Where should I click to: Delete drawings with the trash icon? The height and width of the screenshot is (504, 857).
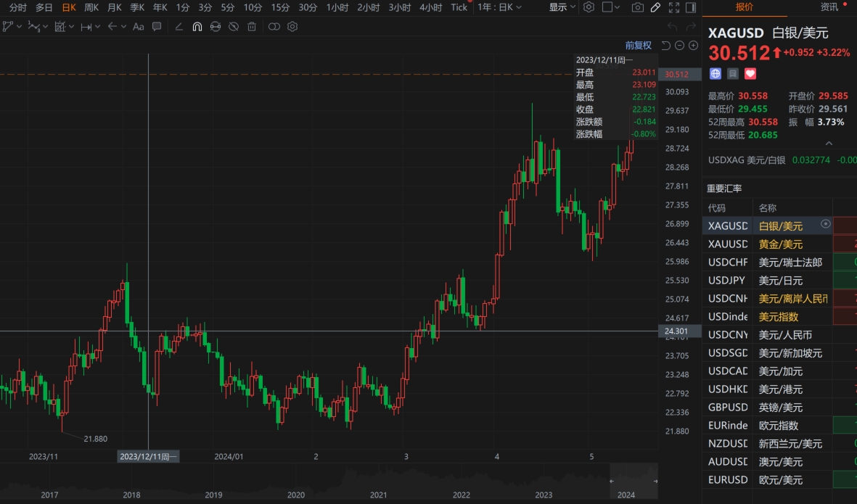point(252,27)
